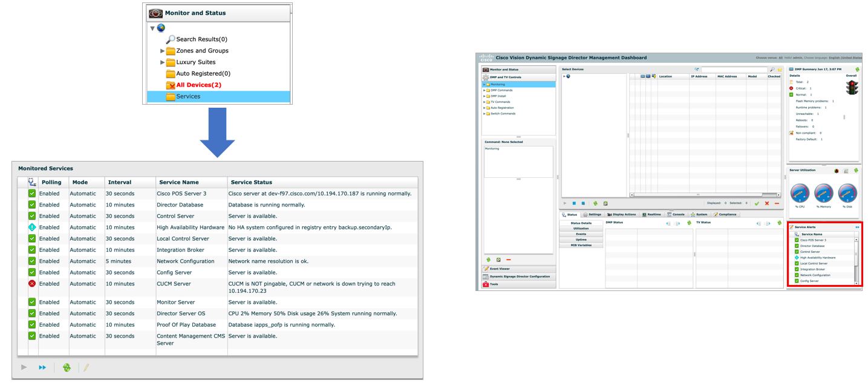Expand the DMP Install folder
The width and height of the screenshot is (868, 383).
[483, 96]
